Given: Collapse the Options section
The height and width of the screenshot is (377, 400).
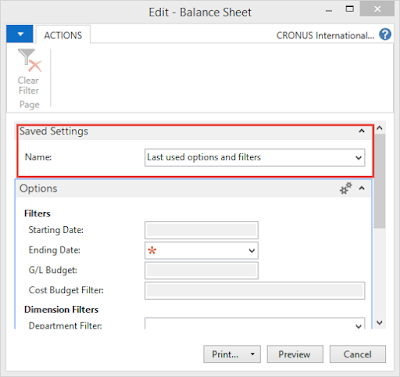Looking at the screenshot, I should (x=362, y=188).
